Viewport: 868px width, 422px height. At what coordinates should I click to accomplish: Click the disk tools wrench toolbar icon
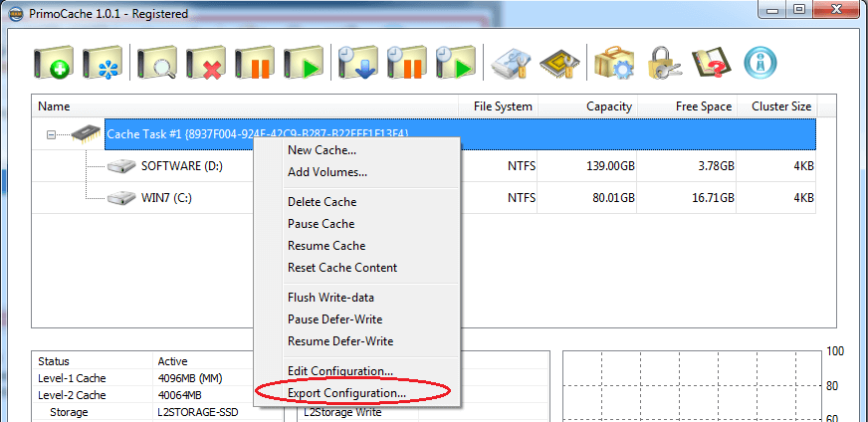pos(511,62)
